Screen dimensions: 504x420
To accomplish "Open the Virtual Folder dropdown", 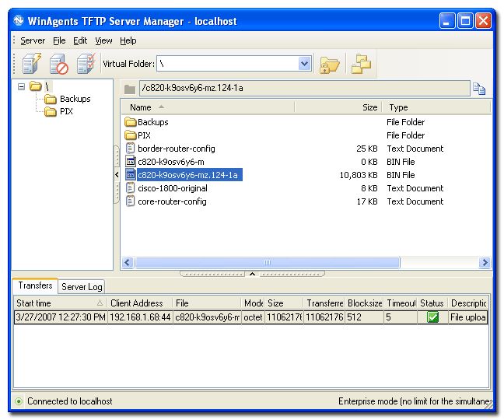I will coord(305,64).
